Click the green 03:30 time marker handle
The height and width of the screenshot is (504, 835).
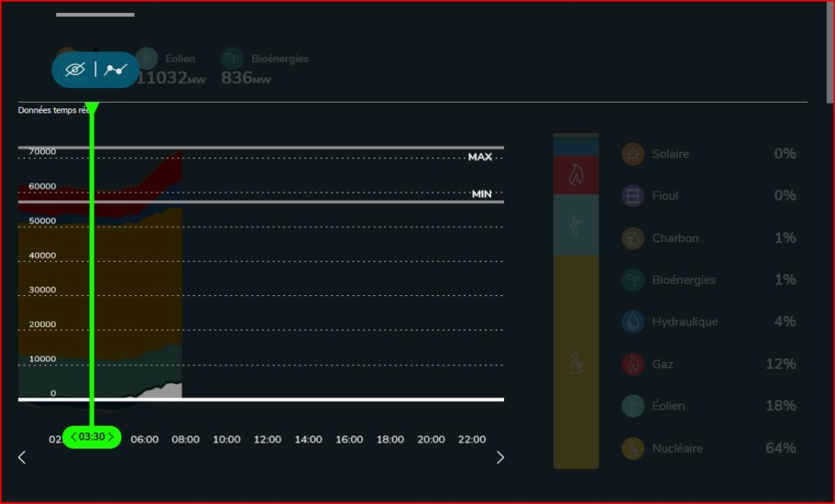[x=91, y=437]
